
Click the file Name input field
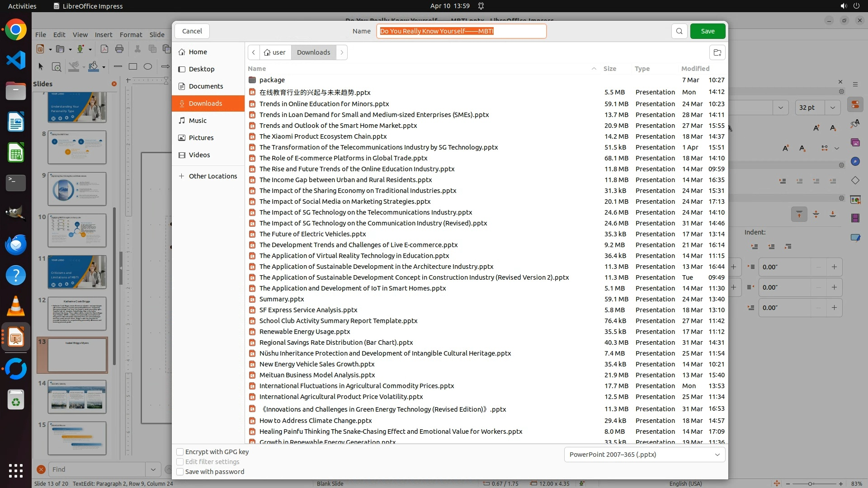(x=461, y=31)
